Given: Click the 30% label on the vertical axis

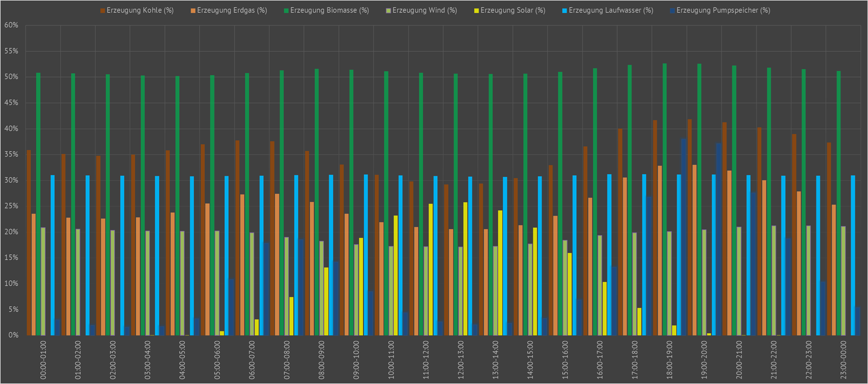Looking at the screenshot, I should (11, 180).
